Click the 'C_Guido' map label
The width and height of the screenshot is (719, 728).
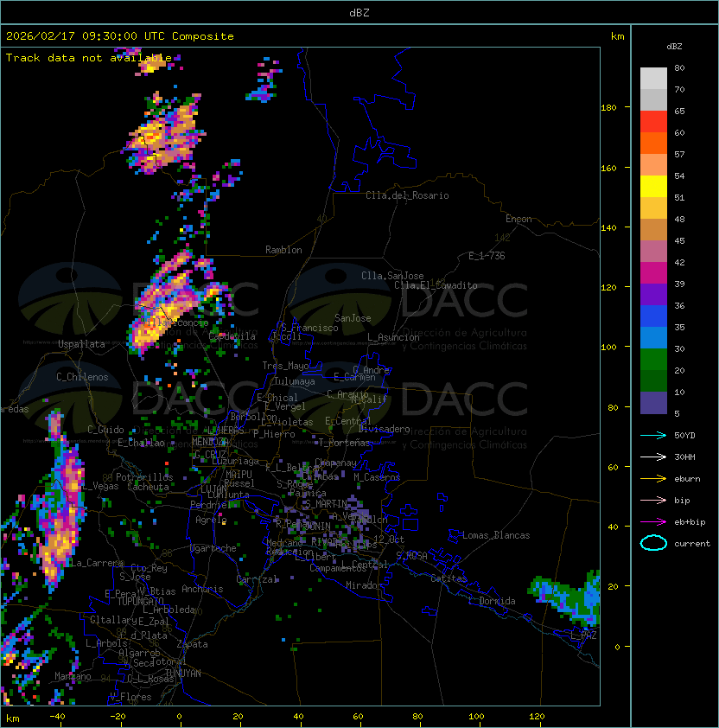coord(105,430)
